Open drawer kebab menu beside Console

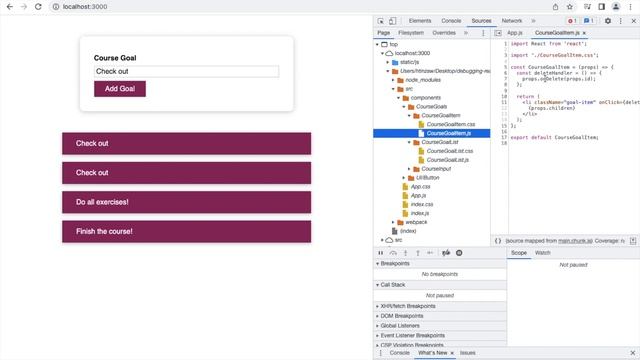(381, 353)
